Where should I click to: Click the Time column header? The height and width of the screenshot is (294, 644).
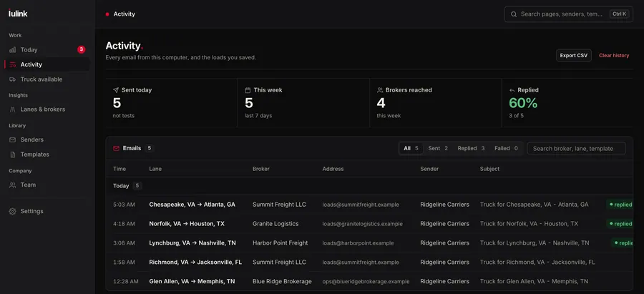tap(119, 169)
